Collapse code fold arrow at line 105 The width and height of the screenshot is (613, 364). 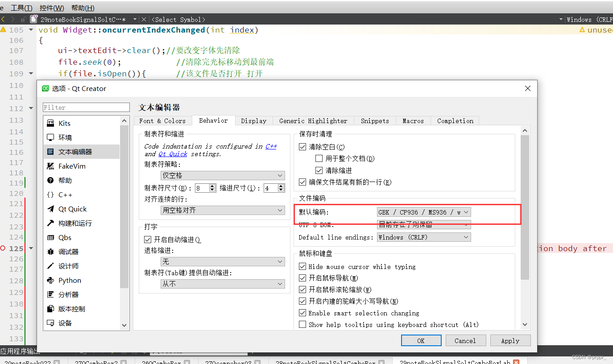31,29
